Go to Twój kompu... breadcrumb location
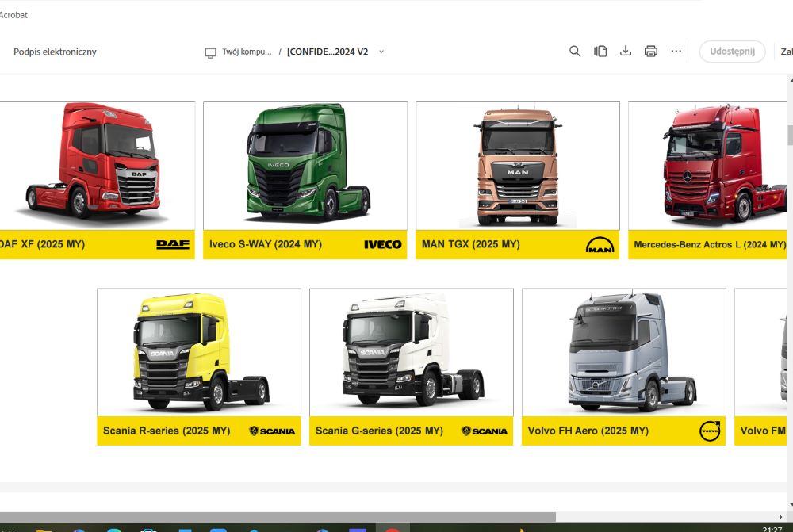Image resolution: width=793 pixels, height=532 pixels. coord(247,52)
